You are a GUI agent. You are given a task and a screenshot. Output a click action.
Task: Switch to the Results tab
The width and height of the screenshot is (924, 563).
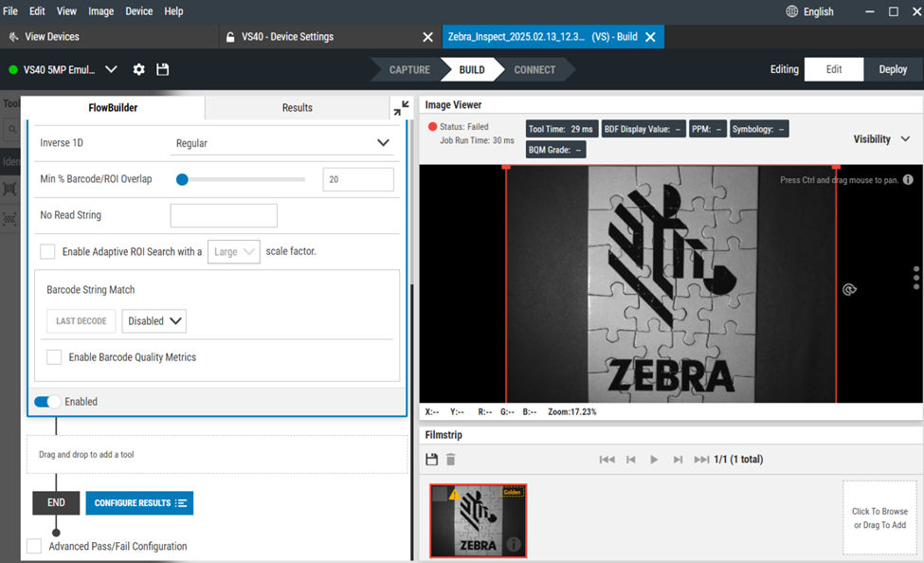coord(297,108)
